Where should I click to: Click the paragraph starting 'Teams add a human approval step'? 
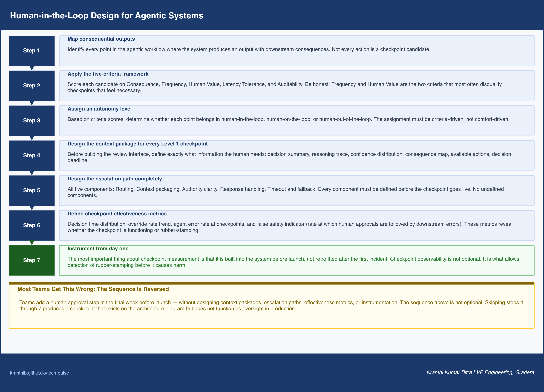(271, 306)
